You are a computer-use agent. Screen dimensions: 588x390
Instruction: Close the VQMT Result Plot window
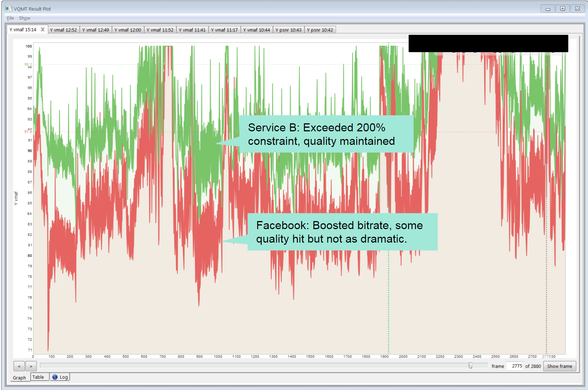[x=577, y=8]
